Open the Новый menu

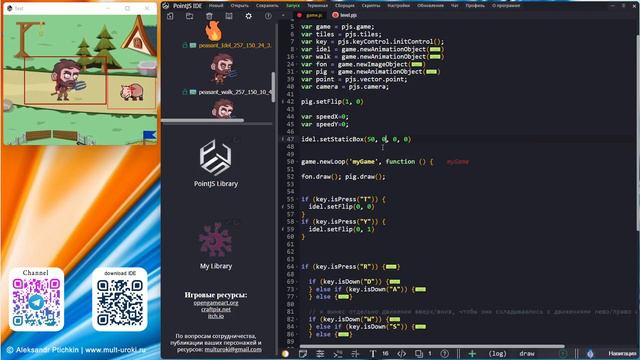(x=216, y=6)
